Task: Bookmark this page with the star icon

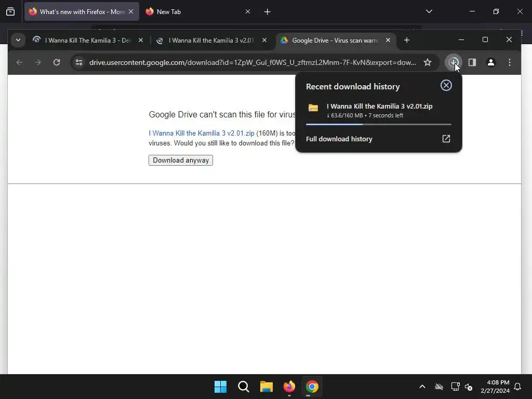Action: tap(428, 62)
